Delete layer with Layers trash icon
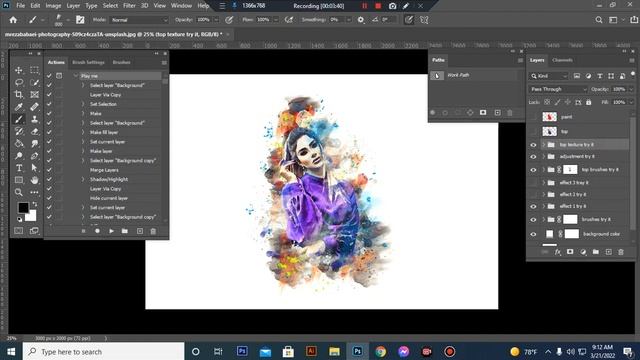The width and height of the screenshot is (640, 360). pyautogui.click(x=621, y=252)
